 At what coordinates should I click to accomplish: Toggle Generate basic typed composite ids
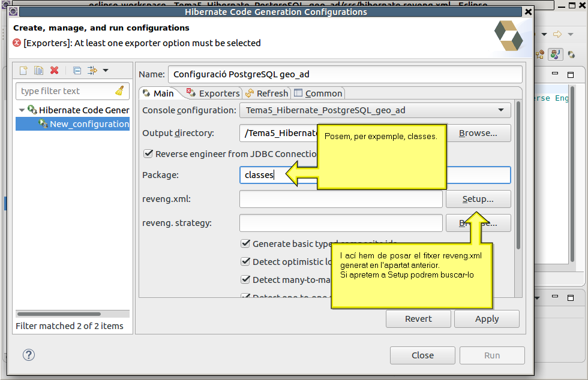click(245, 243)
